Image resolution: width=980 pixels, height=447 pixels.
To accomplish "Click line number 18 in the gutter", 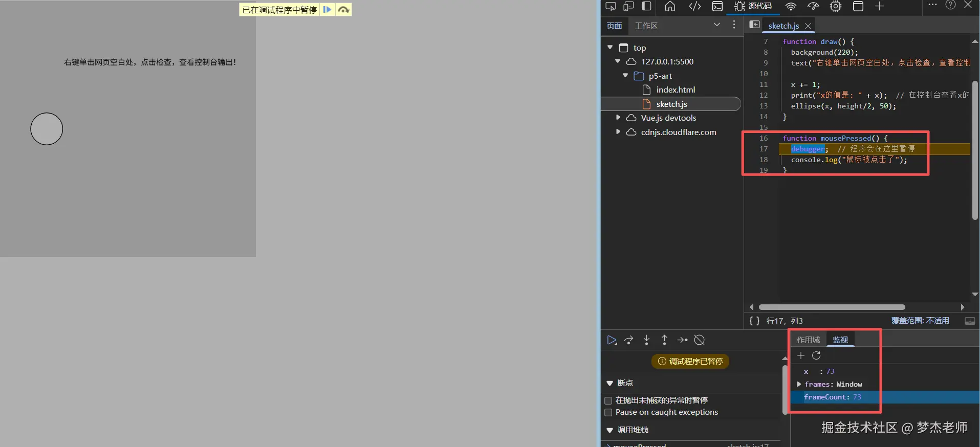I will coord(764,160).
